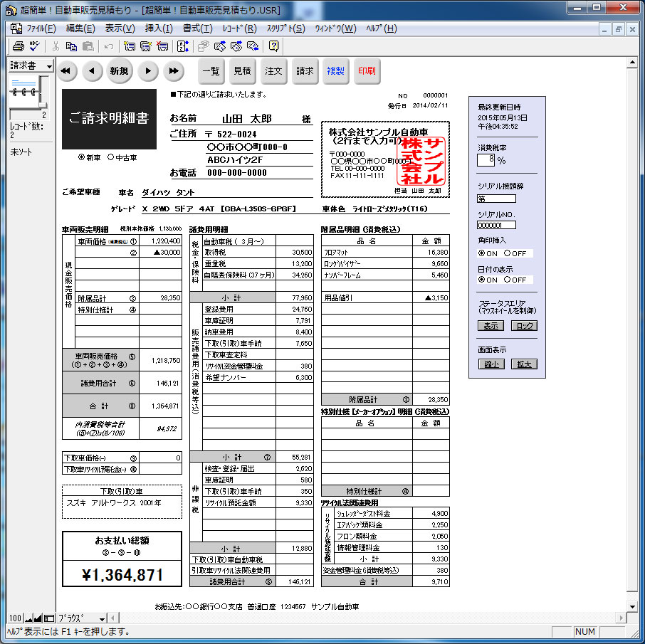Image resolution: width=645 pixels, height=644 pixels.
Task: Expand the ブラウズ mode dropdown
Action: [x=102, y=618]
